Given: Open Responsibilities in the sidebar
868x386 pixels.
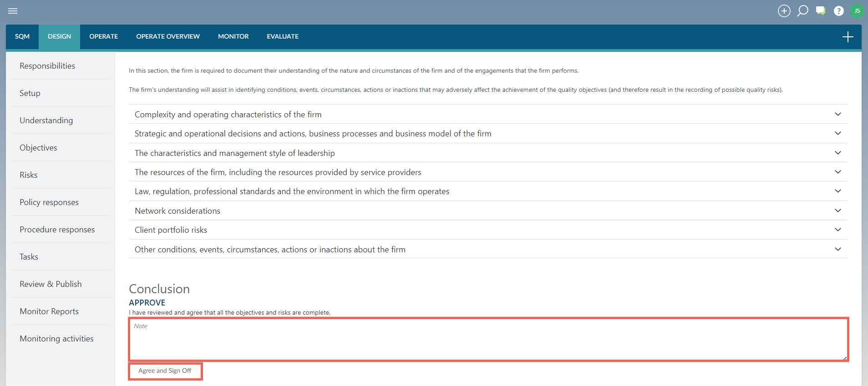Looking at the screenshot, I should [x=61, y=66].
